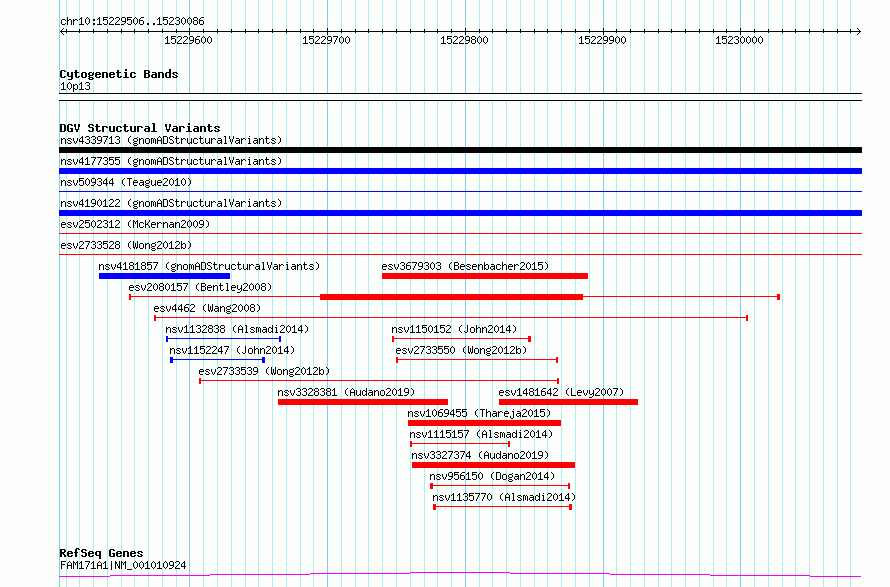Open nsv3327374 (Audano2019) label
This screenshot has width=890, height=587.
480,455
